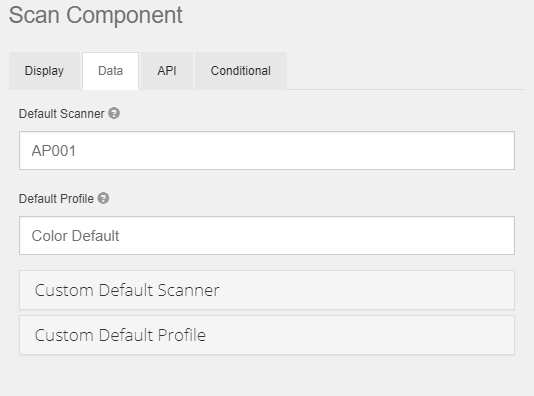Toggle the Custom Default Scanner header text
Viewport: 534px width, 396px height.
[127, 290]
